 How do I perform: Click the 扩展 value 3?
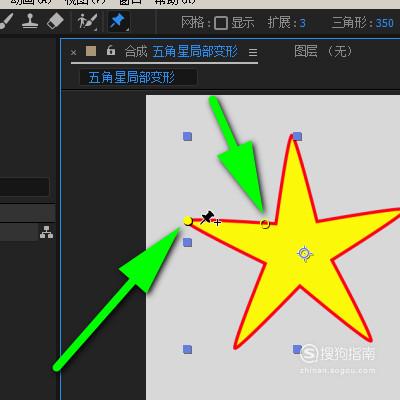302,23
